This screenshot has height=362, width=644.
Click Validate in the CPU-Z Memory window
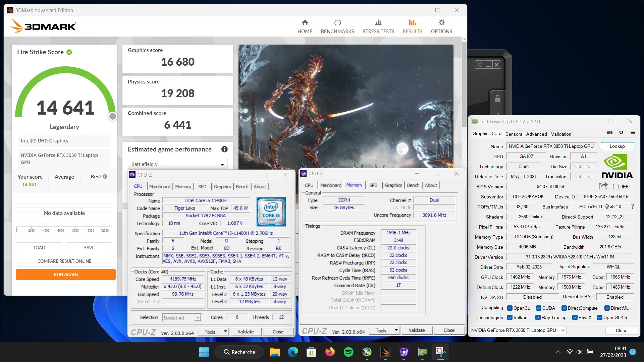click(417, 330)
